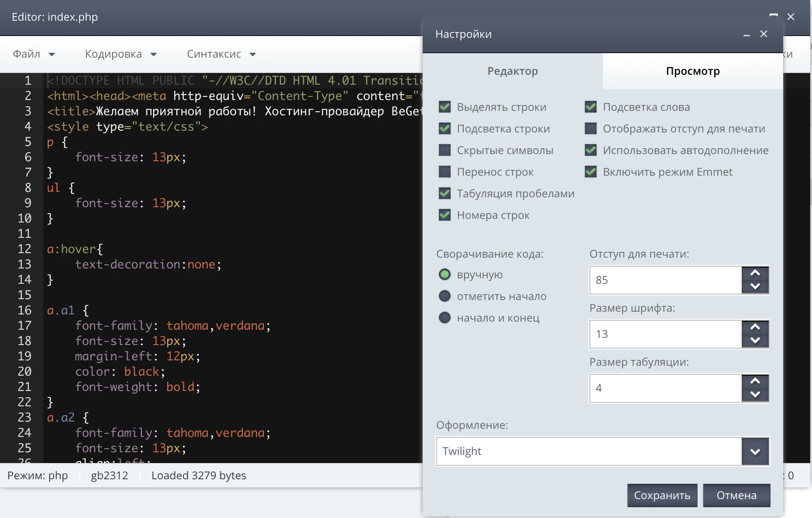Toggle the Перенос строк checkbox

tap(445, 172)
